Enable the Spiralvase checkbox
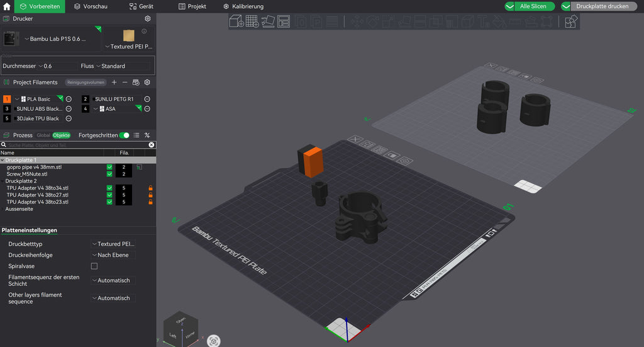Viewport: 644px width, 347px height. pos(94,266)
